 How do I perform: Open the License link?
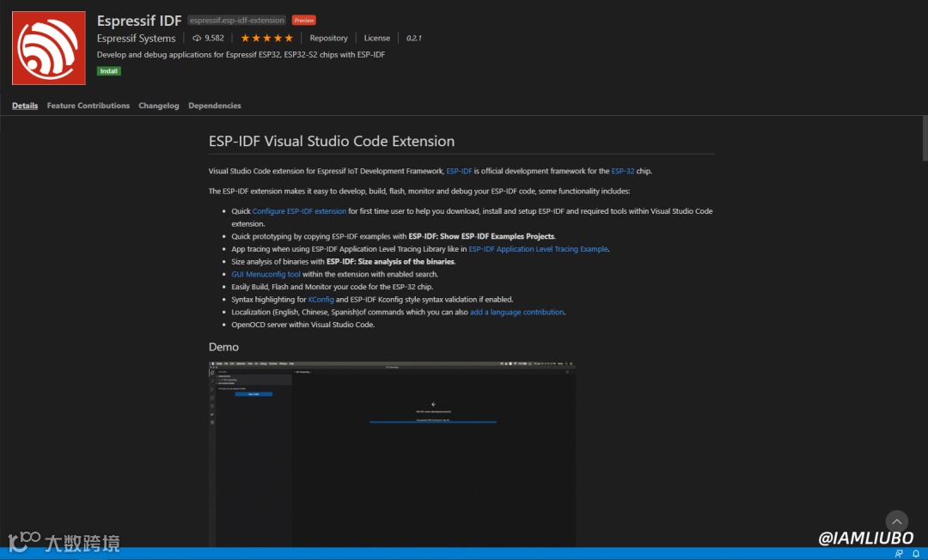[377, 38]
